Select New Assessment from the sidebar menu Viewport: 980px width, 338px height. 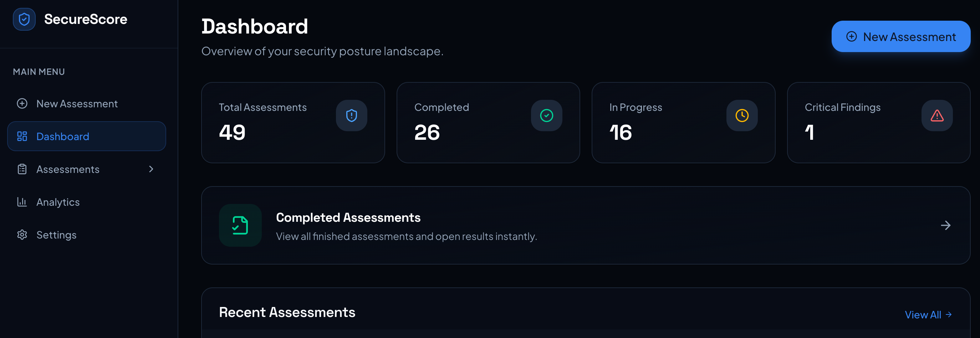tap(77, 103)
